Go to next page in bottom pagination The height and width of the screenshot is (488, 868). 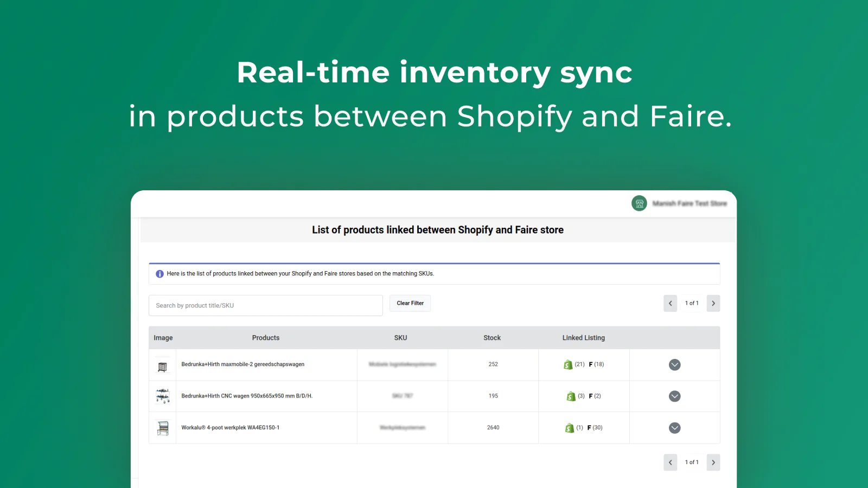coord(713,463)
